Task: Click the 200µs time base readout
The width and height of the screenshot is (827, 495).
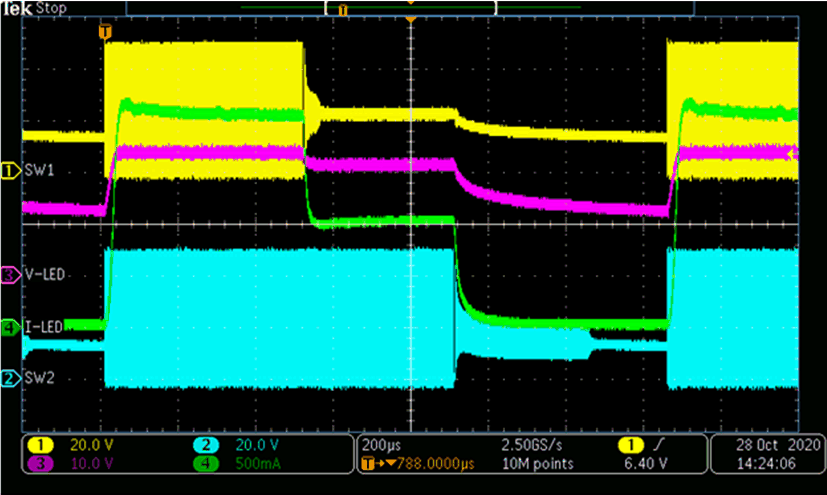Action: point(381,445)
